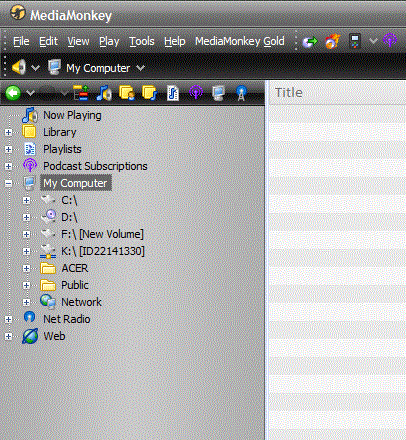Select the Web tree node
The height and width of the screenshot is (440, 406).
tap(54, 336)
